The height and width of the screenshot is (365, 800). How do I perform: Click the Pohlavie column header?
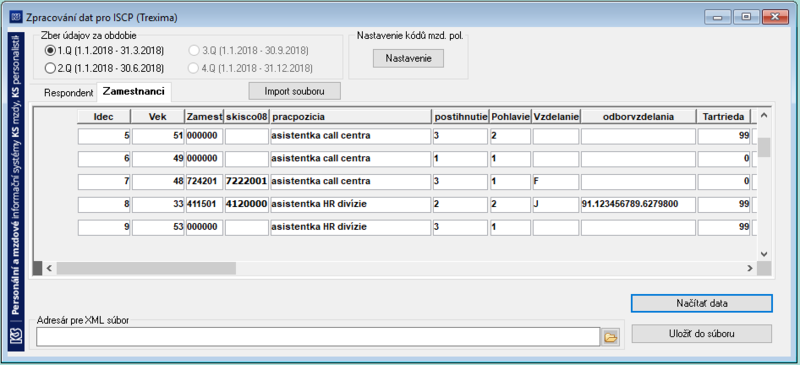tap(510, 117)
